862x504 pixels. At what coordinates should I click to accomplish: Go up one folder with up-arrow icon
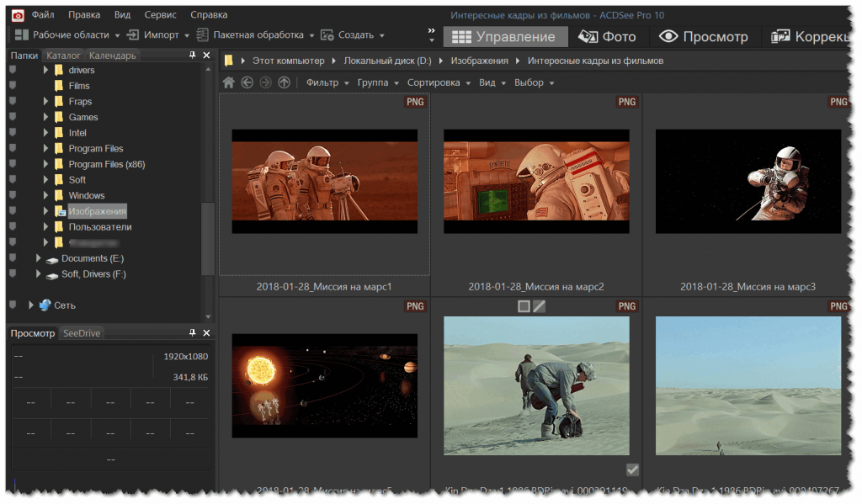coord(284,82)
